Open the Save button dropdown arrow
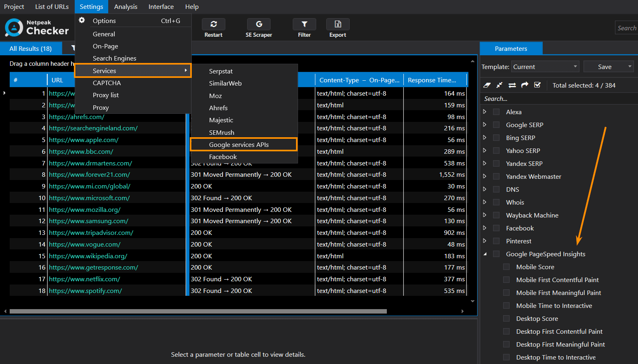The image size is (638, 364). coord(630,67)
